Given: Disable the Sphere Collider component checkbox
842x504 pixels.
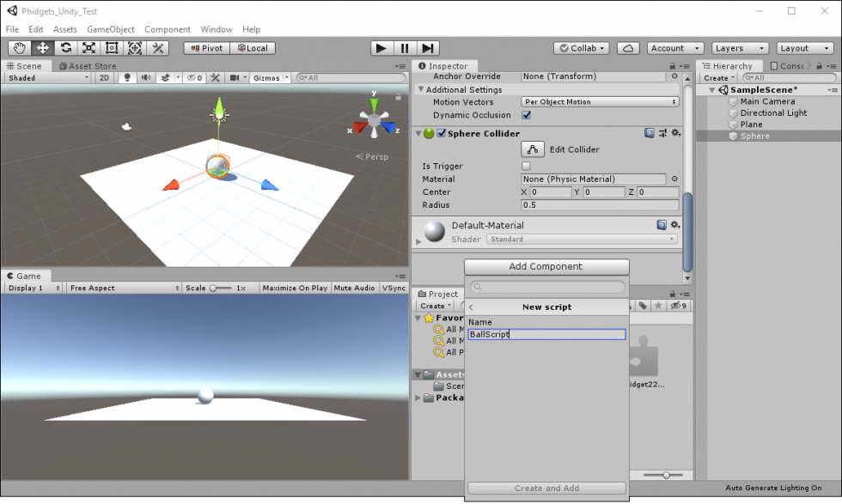Looking at the screenshot, I should point(442,134).
